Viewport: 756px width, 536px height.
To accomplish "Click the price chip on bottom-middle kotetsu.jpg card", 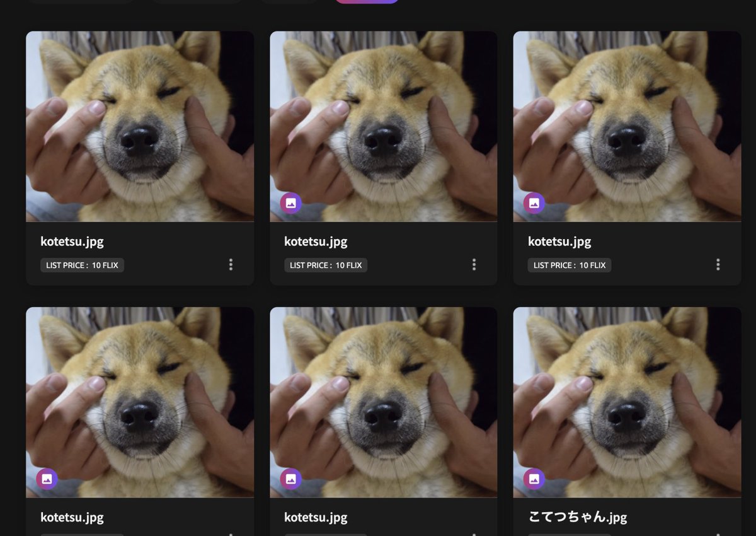I will point(325,534).
